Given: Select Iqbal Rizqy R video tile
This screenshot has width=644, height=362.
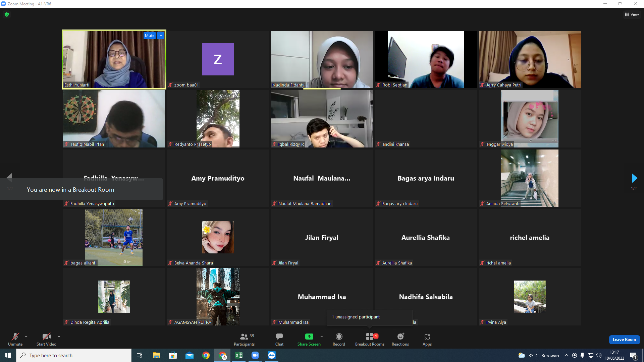Looking at the screenshot, I should pos(322,119).
